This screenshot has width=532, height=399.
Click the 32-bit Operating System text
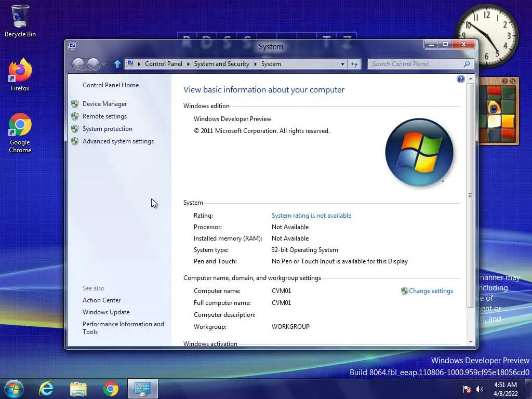click(x=304, y=250)
